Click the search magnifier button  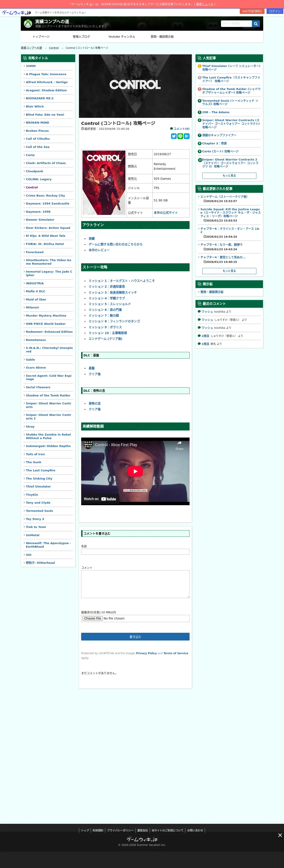point(256,24)
